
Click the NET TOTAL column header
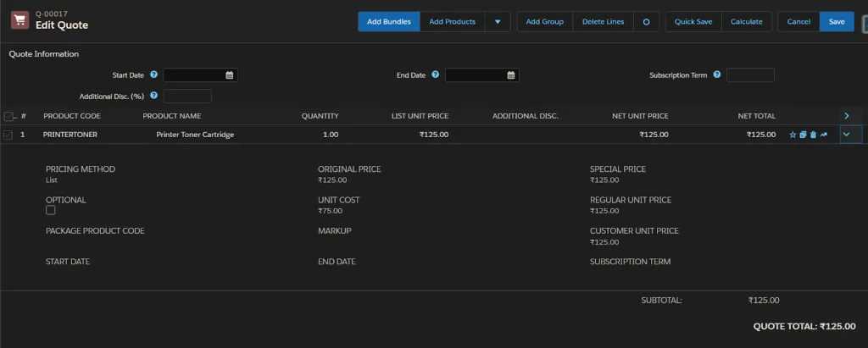point(757,116)
